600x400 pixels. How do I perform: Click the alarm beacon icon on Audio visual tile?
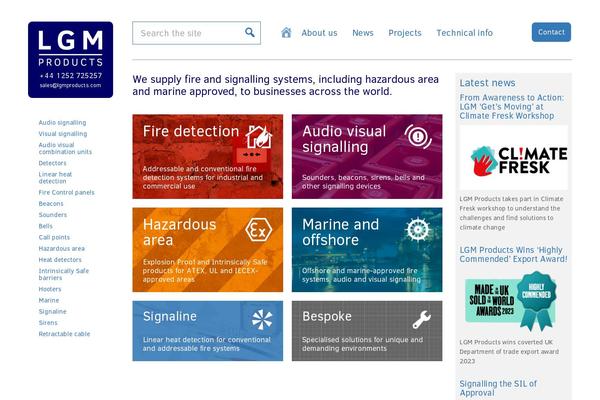(x=418, y=136)
